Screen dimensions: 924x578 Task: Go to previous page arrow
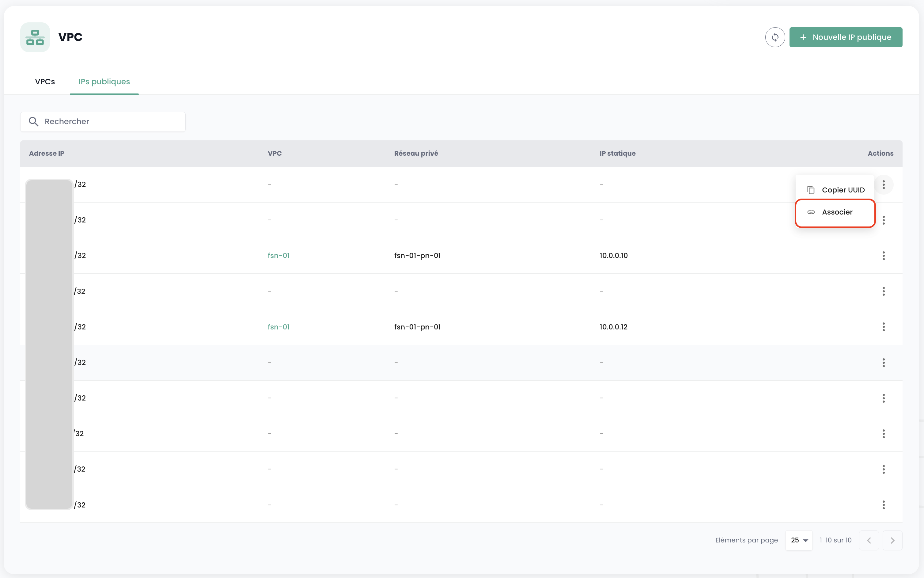point(869,540)
